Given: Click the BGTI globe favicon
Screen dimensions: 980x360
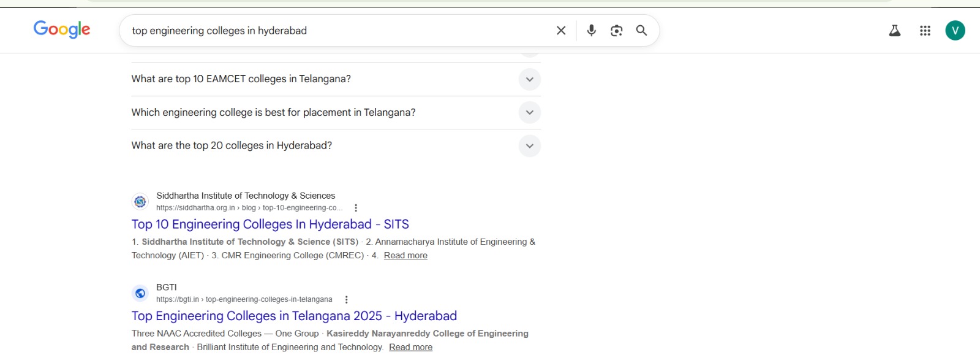Looking at the screenshot, I should [x=140, y=293].
